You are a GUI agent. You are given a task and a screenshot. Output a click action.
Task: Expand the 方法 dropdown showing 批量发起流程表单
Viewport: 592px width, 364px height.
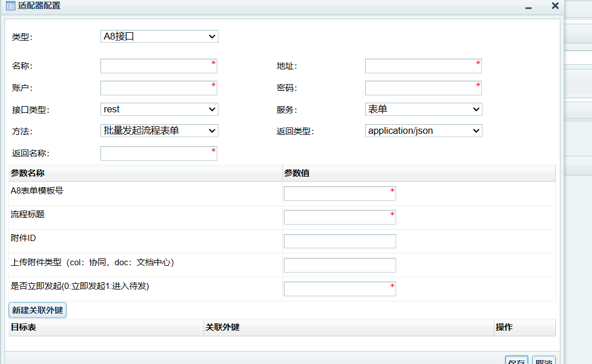point(159,131)
